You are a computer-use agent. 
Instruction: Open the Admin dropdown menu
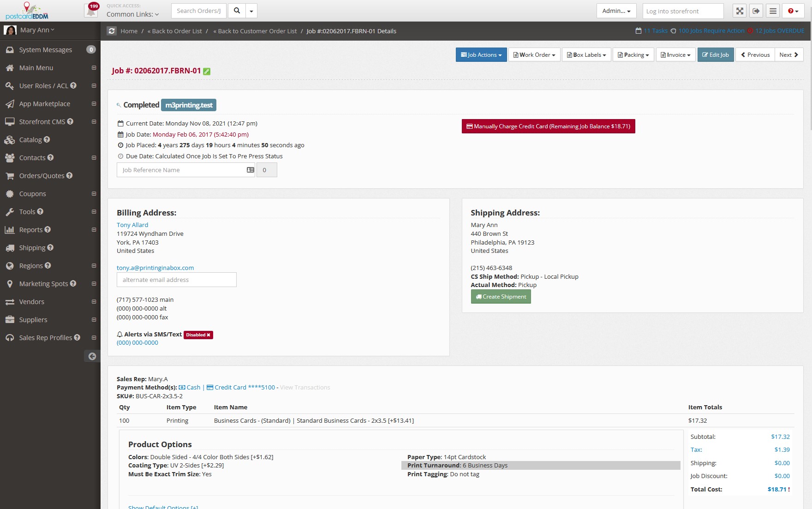pyautogui.click(x=616, y=10)
